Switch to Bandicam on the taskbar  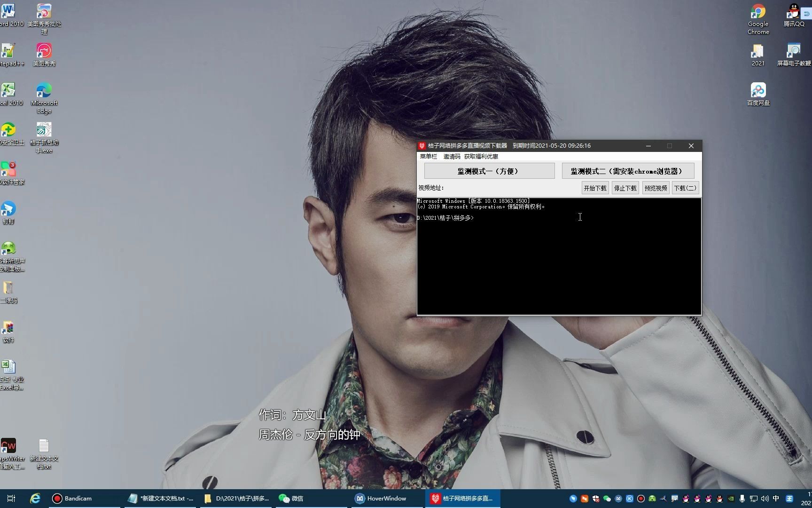click(84, 499)
